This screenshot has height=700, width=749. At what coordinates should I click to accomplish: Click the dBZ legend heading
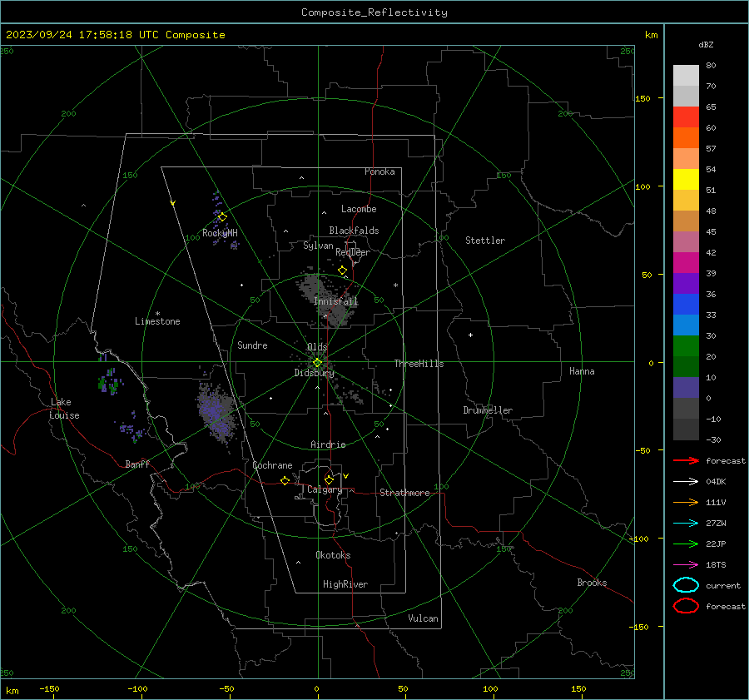click(706, 45)
